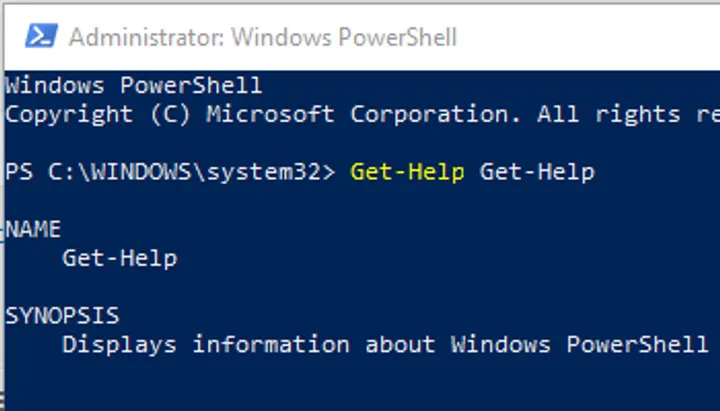
Task: Click the word 'Windows' in the synopsis line
Action: click(500, 345)
